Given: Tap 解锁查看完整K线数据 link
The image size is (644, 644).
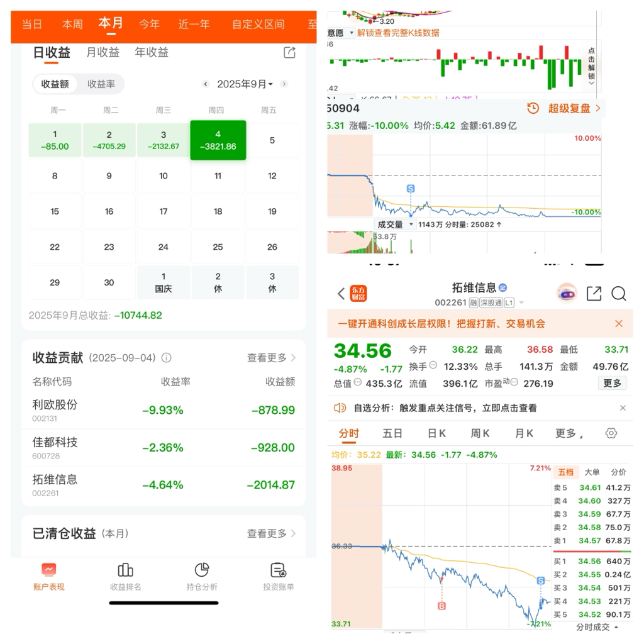Looking at the screenshot, I should 398,33.
